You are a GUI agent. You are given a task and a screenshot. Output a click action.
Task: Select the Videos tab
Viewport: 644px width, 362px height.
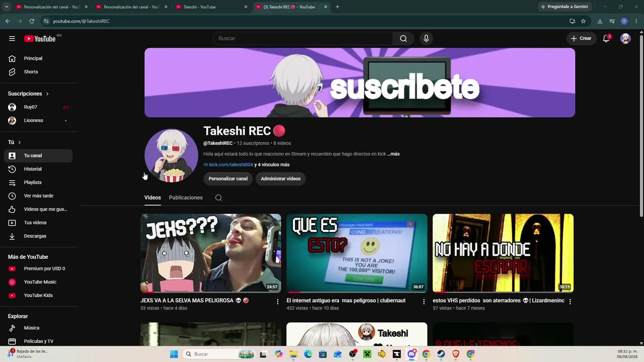coord(152,198)
